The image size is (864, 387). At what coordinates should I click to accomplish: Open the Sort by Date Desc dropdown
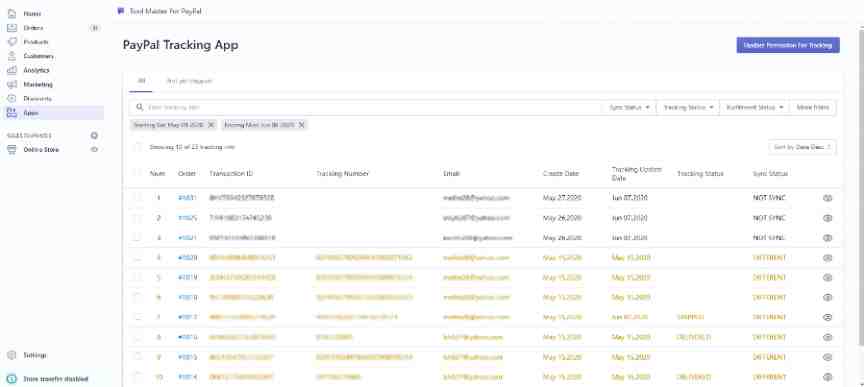pos(802,147)
